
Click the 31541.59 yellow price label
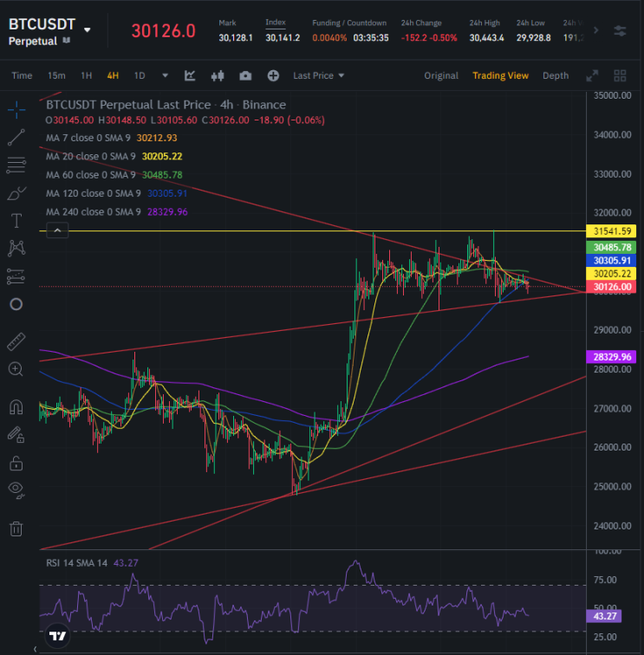click(611, 231)
